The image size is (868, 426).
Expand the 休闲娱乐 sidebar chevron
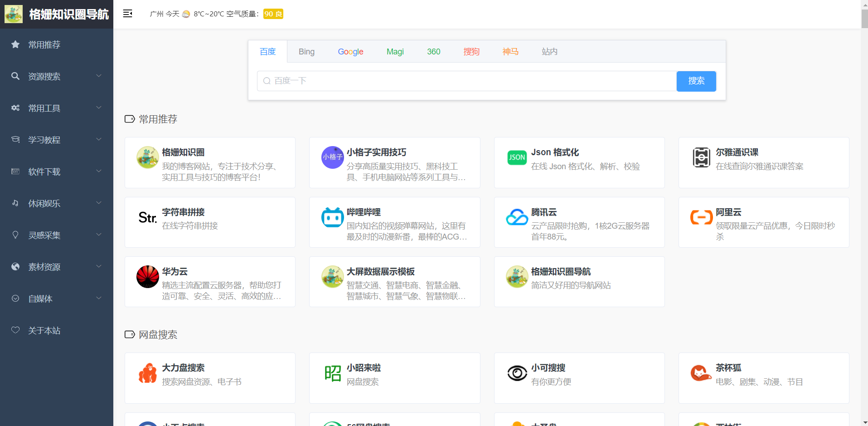pyautogui.click(x=99, y=203)
